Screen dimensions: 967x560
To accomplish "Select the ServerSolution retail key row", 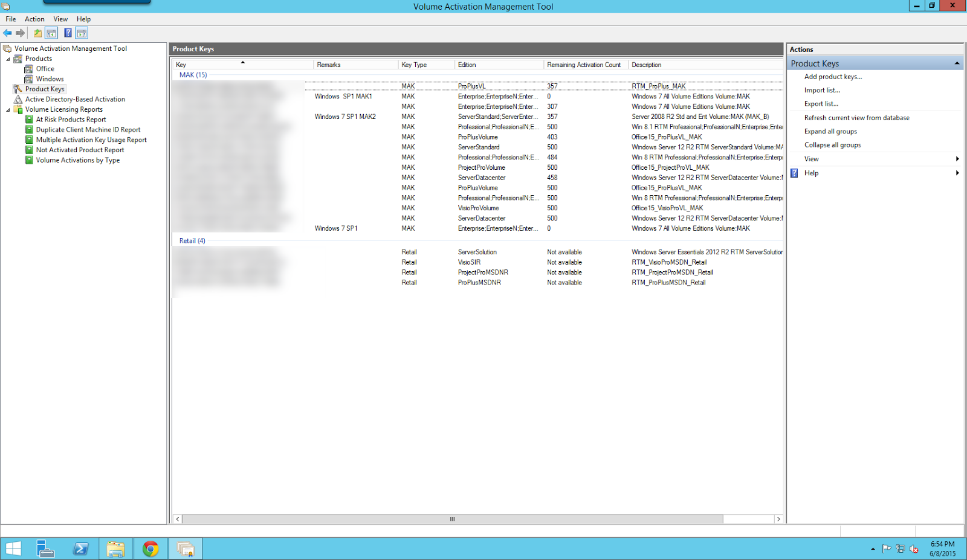I will 477,253.
